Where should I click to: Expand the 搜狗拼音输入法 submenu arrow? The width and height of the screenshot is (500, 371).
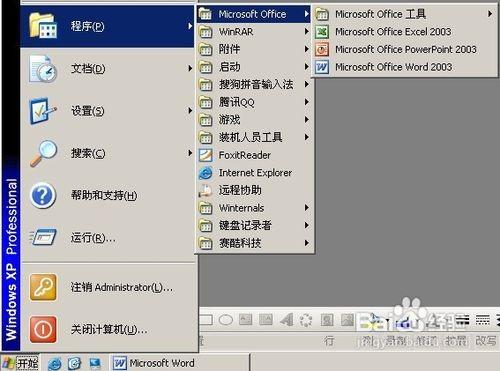coord(306,84)
